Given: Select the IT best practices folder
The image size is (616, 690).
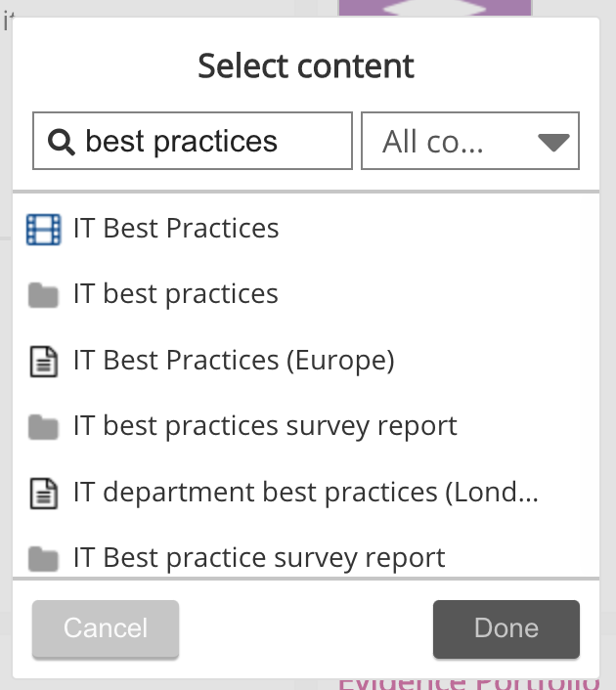Looking at the screenshot, I should tap(176, 295).
